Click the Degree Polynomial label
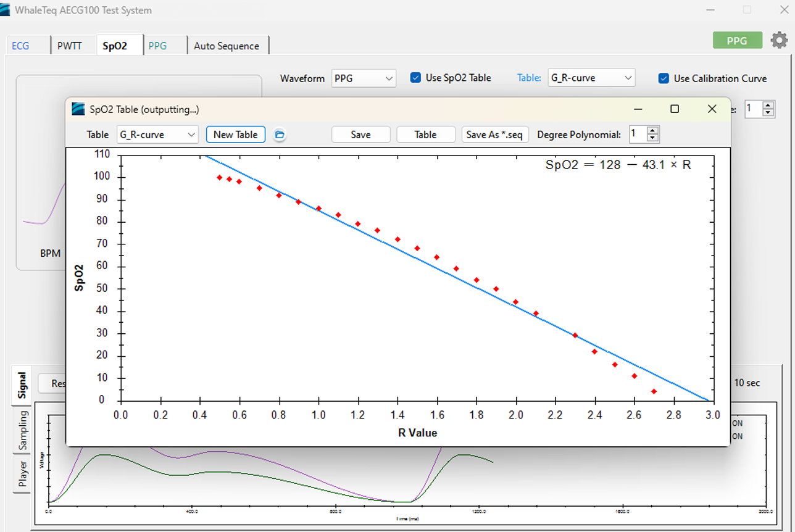This screenshot has height=532, width=795. (x=579, y=135)
